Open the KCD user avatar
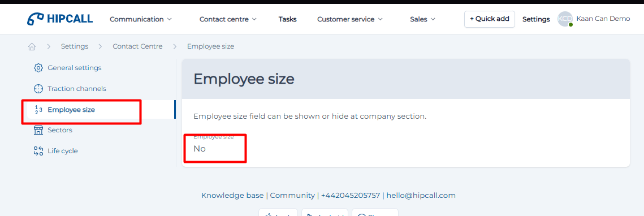This screenshot has width=644, height=216. click(x=565, y=19)
